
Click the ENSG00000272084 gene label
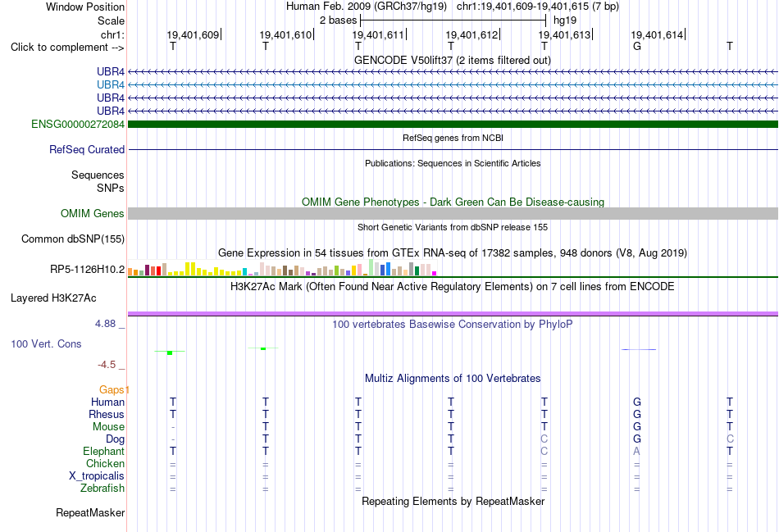click(x=78, y=124)
